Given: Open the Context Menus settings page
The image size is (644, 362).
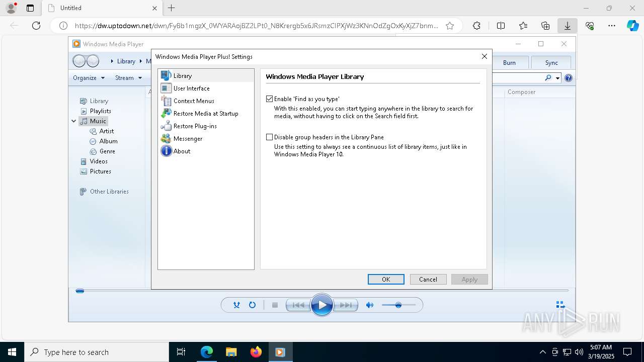Looking at the screenshot, I should click(x=194, y=101).
